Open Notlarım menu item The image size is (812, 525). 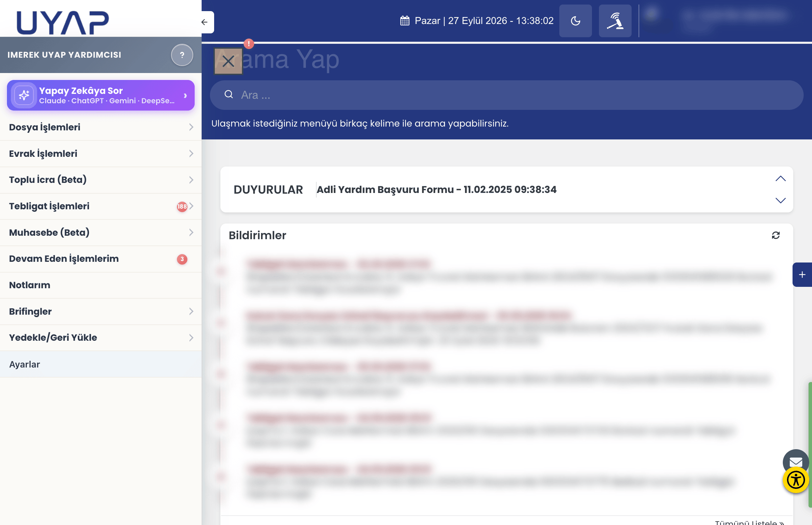click(101, 285)
